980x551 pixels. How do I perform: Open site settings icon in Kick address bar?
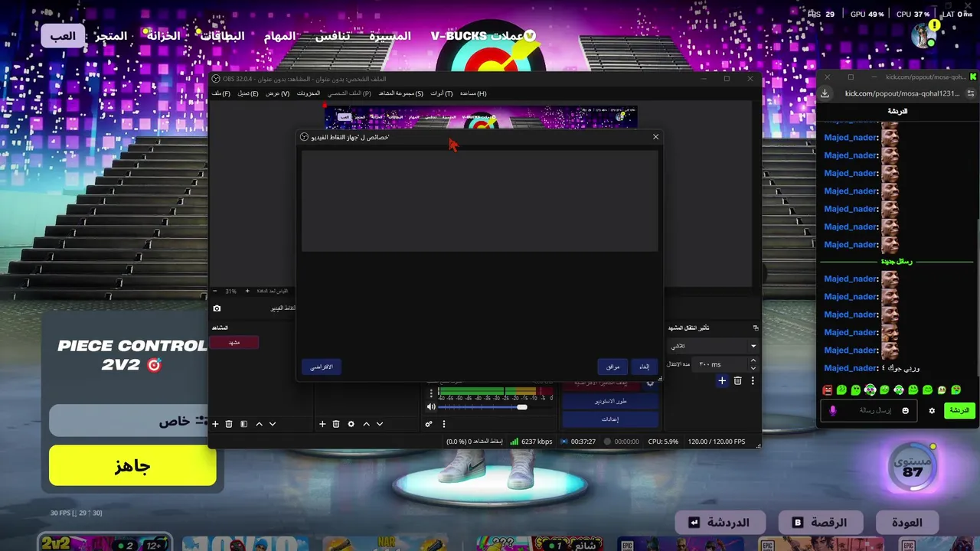972,93
